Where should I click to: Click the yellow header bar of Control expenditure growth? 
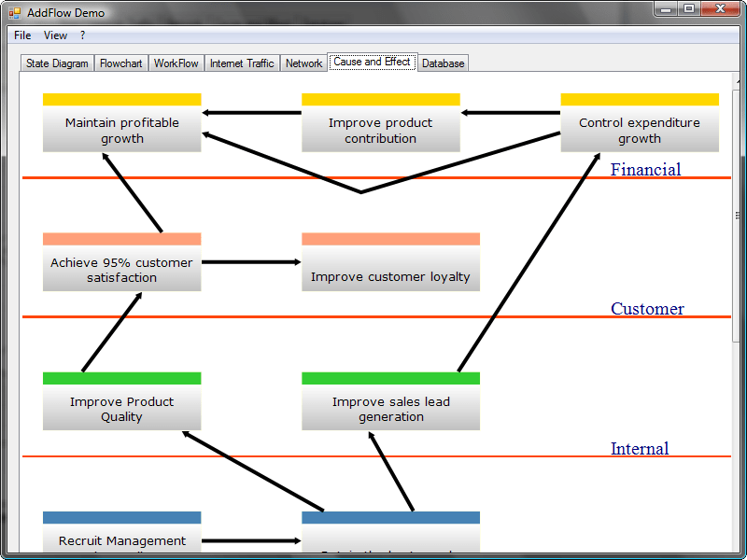pos(640,98)
